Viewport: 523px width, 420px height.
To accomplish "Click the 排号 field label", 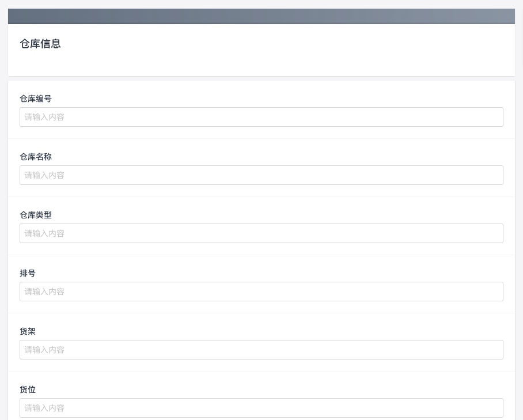I will (x=28, y=273).
